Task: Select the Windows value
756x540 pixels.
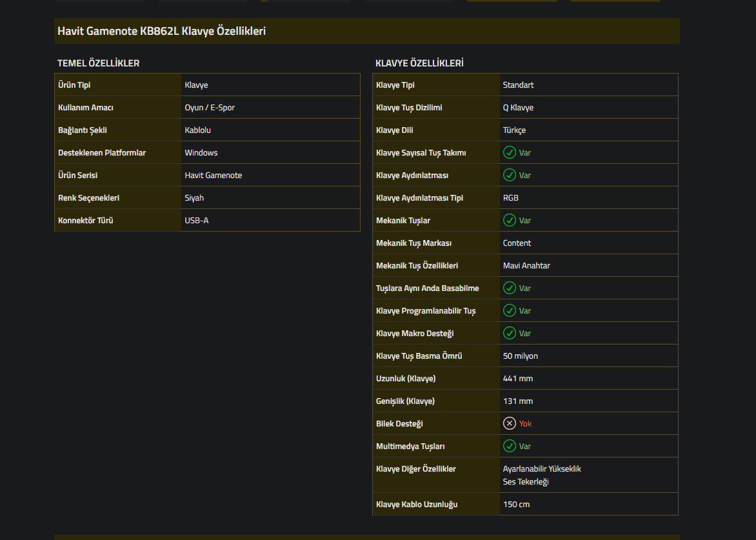Action: click(201, 153)
